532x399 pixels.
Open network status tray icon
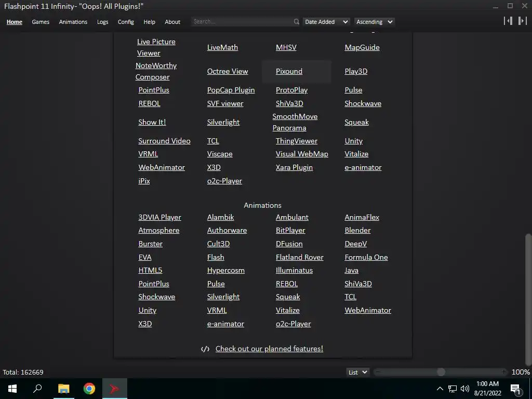click(x=453, y=389)
